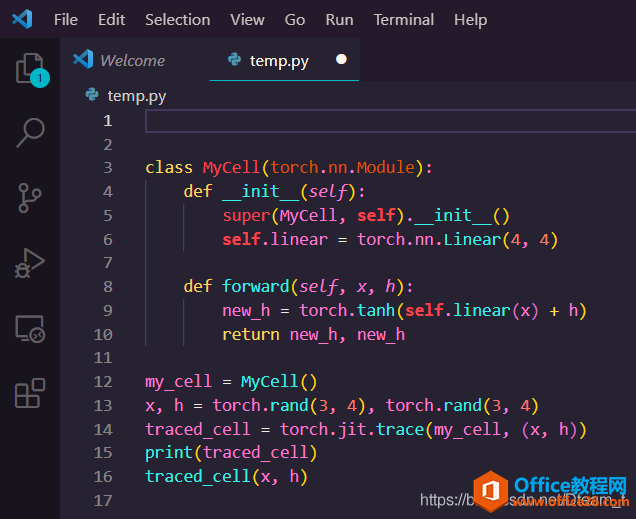The width and height of the screenshot is (636, 519).
Task: Click the unsaved dot on temp.py tab
Action: point(341,60)
